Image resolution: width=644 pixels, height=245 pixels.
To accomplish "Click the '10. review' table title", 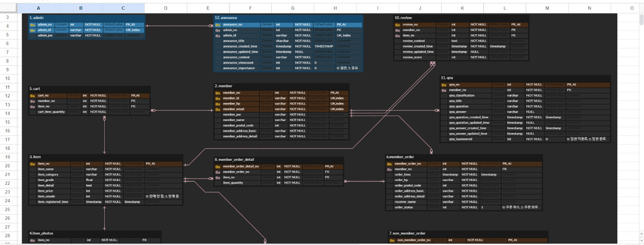I will (x=403, y=17).
